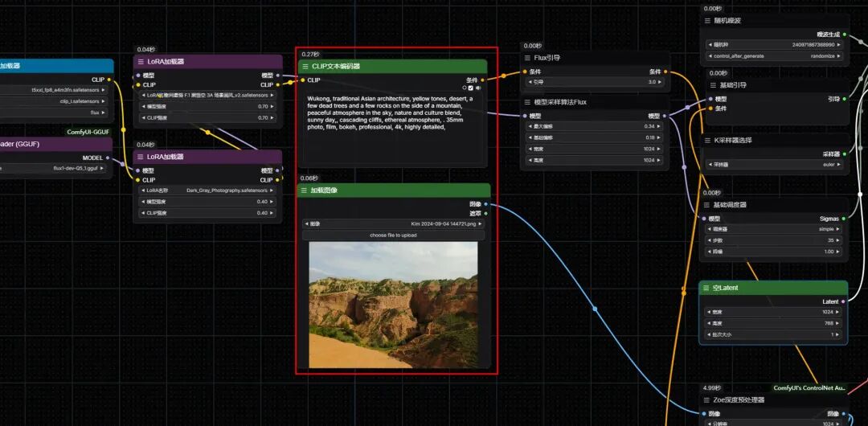The width and height of the screenshot is (868, 426).
Task: Click upper LoRA 模型强度 0.70 slider field
Action: (207, 106)
